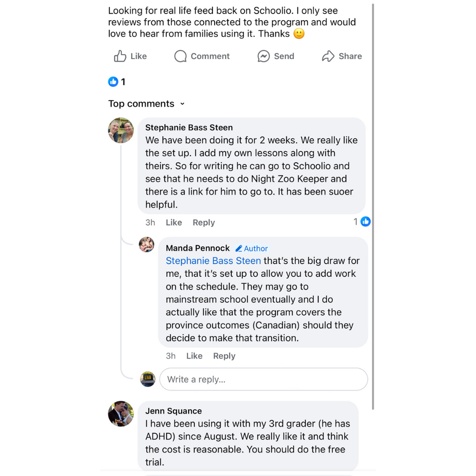Click the Author pencil badge icon
The width and height of the screenshot is (476, 476).
(x=239, y=249)
